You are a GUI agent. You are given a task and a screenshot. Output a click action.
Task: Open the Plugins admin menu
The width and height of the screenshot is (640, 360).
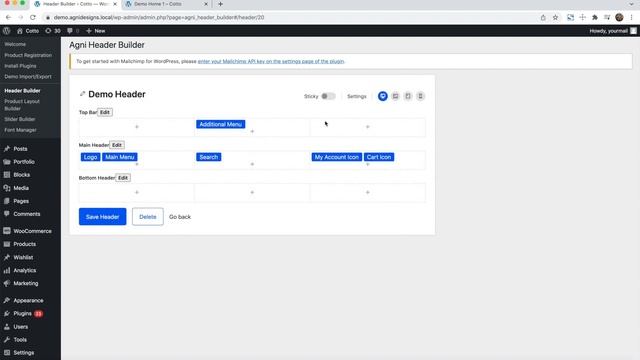[x=22, y=313]
